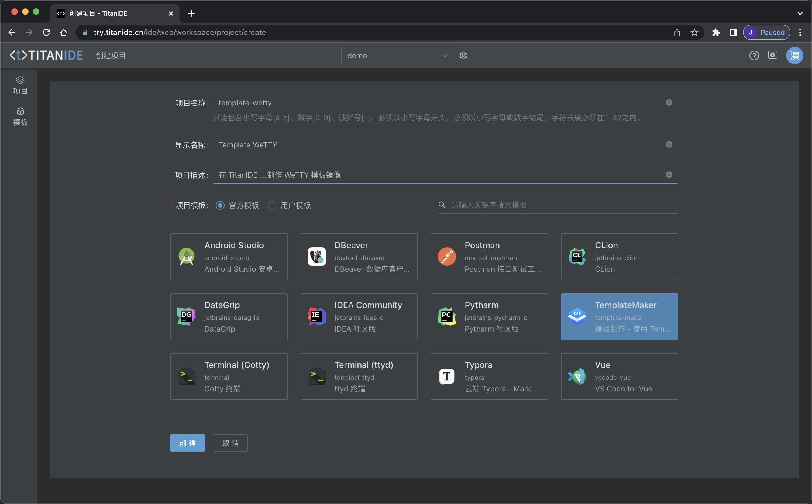
Task: Click the settings gear beside the workspace selector
Action: (463, 55)
